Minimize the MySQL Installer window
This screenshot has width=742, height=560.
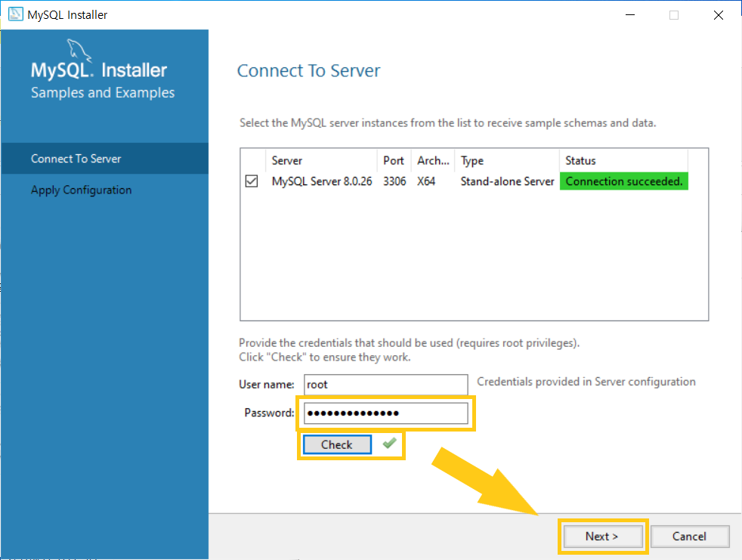(x=630, y=14)
